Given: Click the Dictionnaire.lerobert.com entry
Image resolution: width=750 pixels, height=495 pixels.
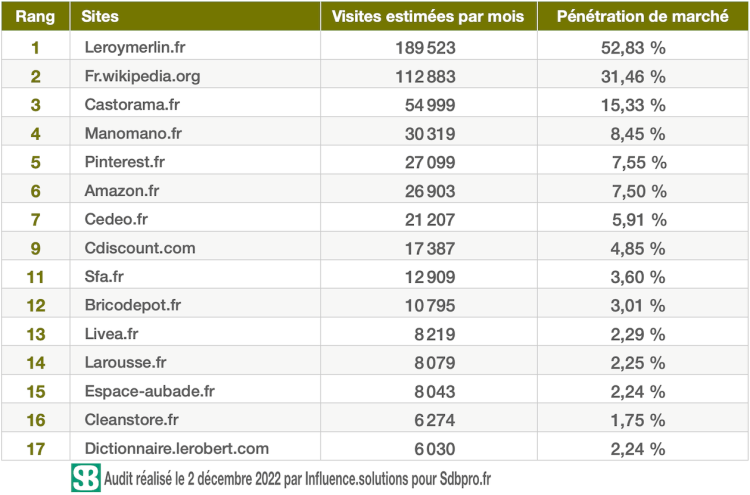Looking at the screenshot, I should 177,449.
